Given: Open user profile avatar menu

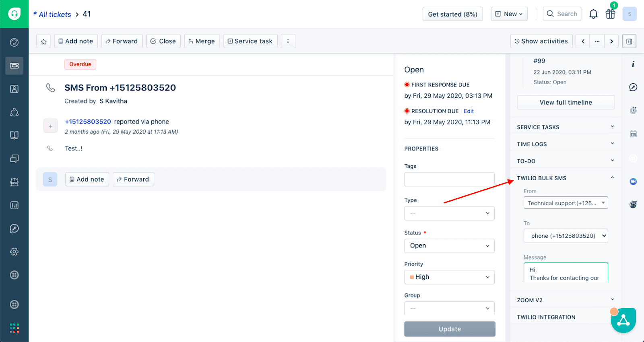Looking at the screenshot, I should 630,14.
